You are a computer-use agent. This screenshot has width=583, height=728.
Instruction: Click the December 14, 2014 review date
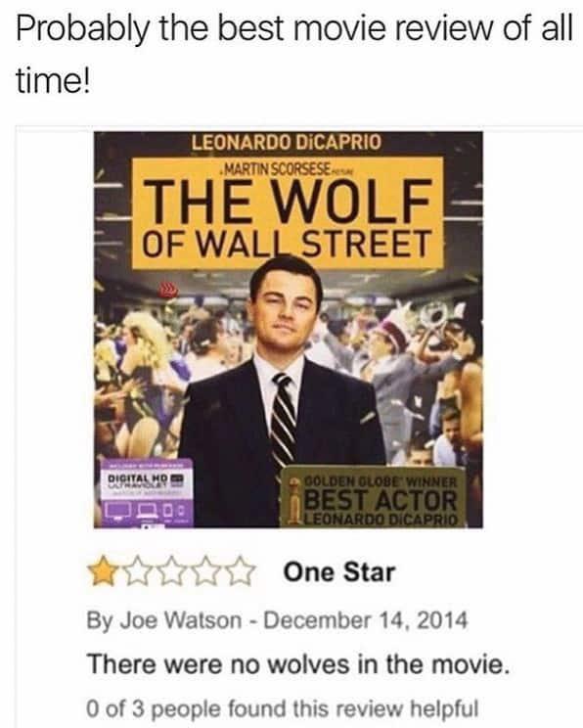(365, 620)
